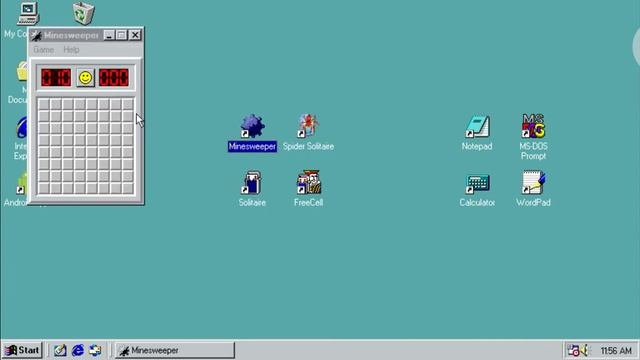This screenshot has width=640, height=360.
Task: Open the Game menu in Minesweeper
Action: point(43,50)
